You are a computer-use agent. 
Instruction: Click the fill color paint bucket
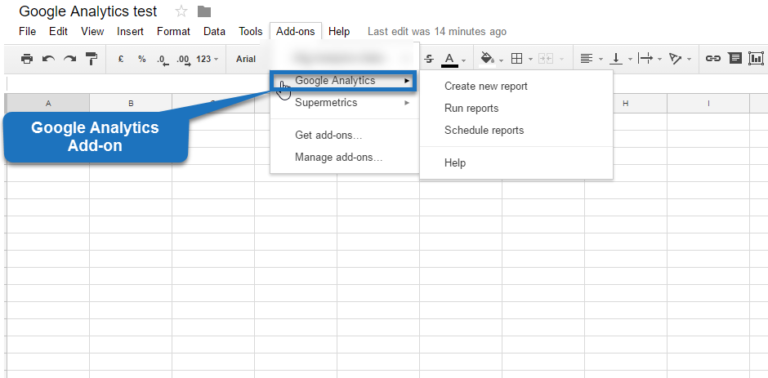[x=487, y=59]
